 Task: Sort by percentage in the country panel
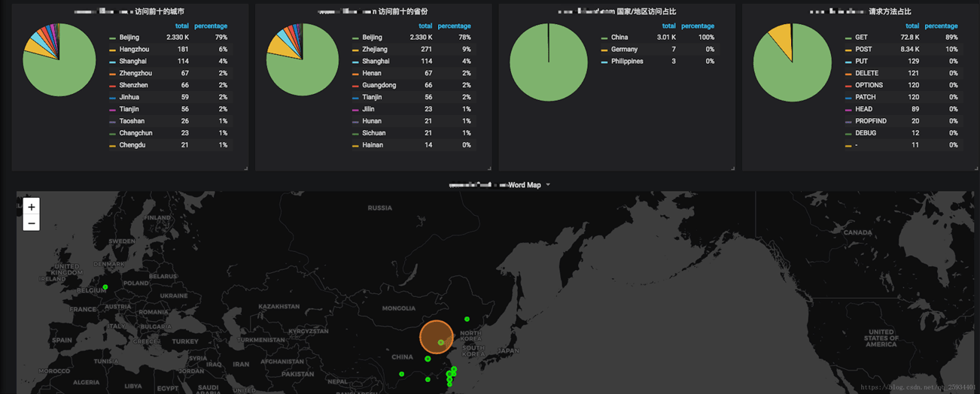[698, 26]
